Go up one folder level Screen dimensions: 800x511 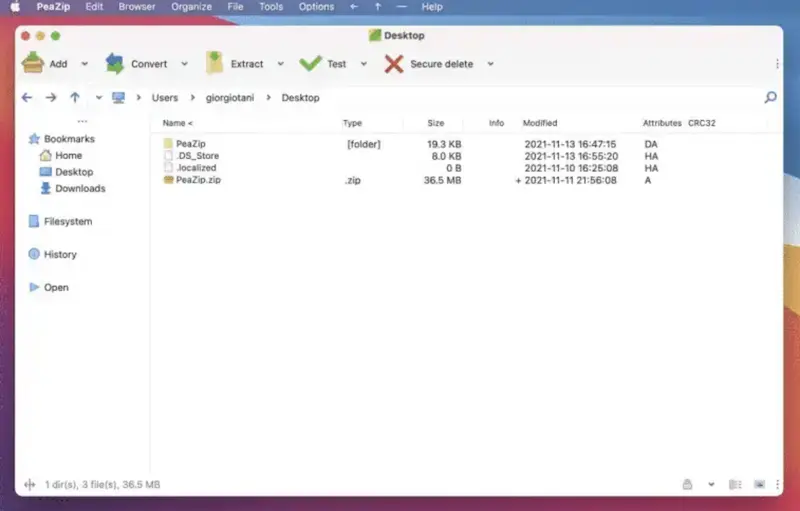(75, 97)
